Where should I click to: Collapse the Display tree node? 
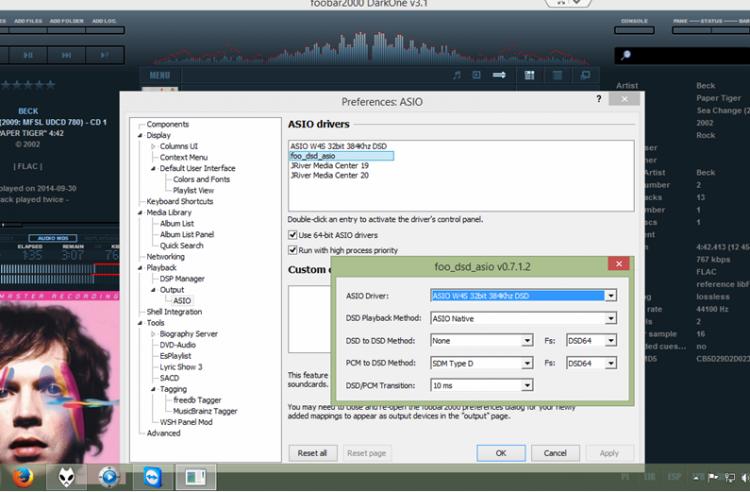coord(140,135)
